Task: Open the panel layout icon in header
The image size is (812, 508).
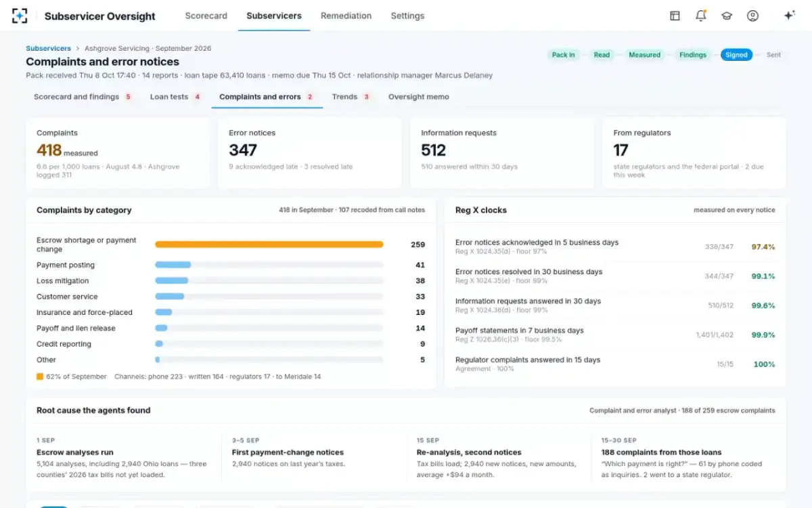Action: pos(675,16)
